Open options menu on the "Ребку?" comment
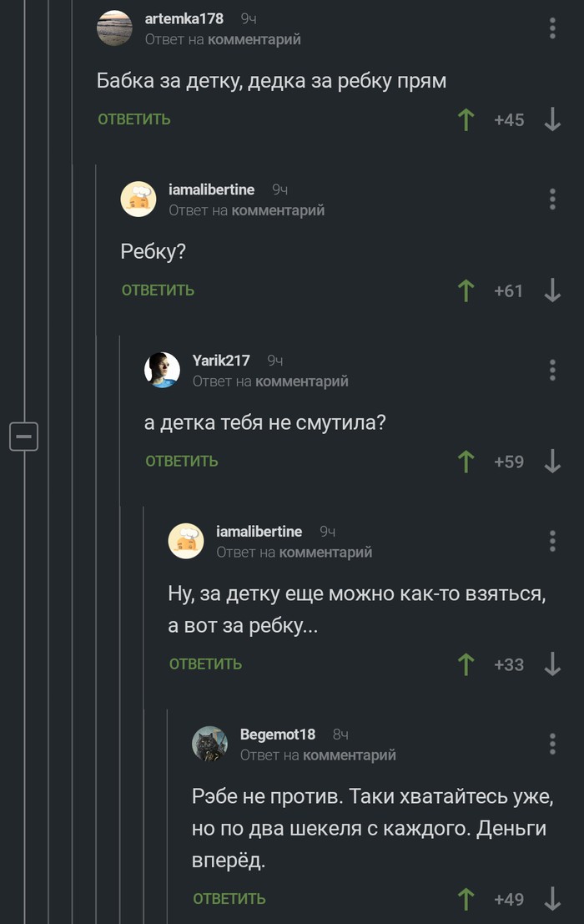Image resolution: width=584 pixels, height=924 pixels. click(552, 199)
